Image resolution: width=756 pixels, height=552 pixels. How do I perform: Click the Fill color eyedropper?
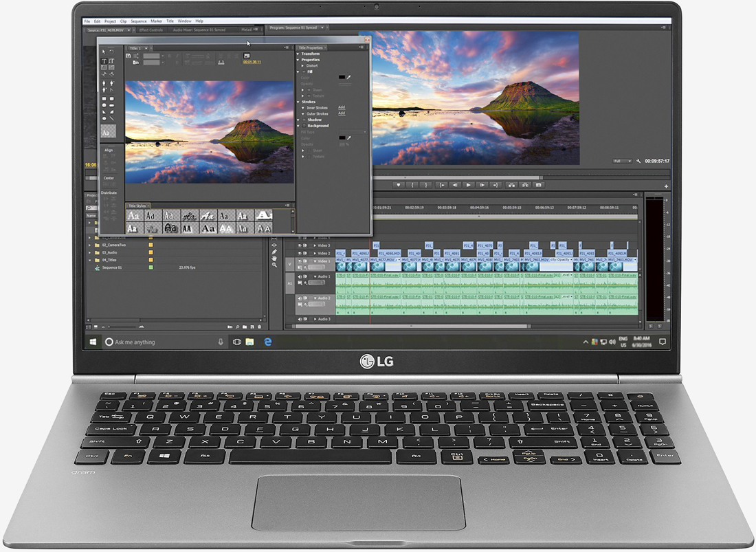pos(348,77)
